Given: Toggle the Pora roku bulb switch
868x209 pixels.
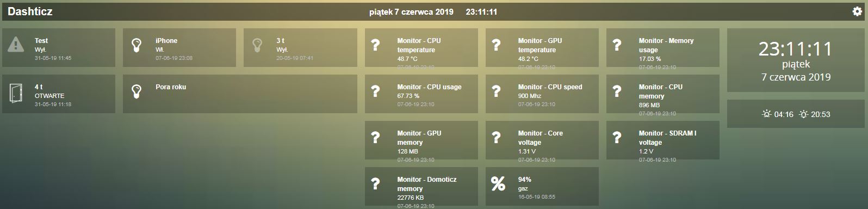Looking at the screenshot, I should pos(137,91).
